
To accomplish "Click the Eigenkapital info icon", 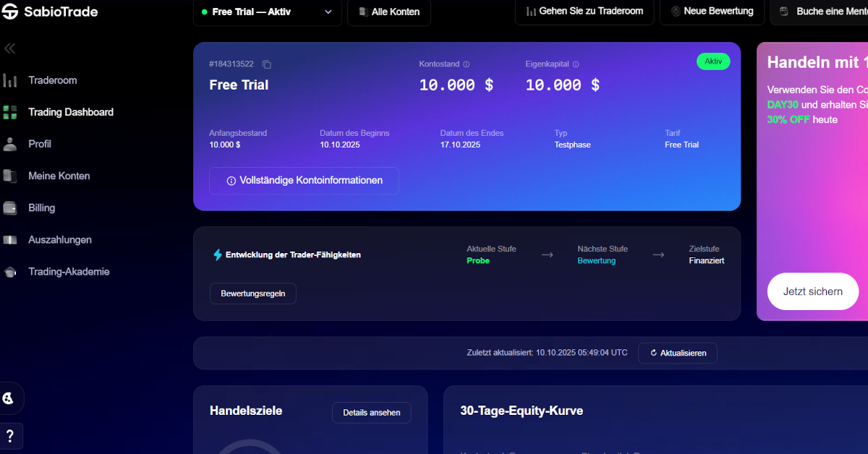I will (x=576, y=64).
